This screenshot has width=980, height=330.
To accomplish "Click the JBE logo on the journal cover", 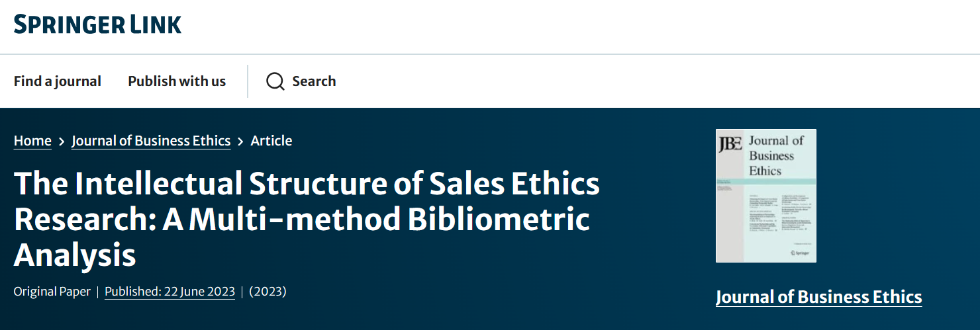I will coord(730,145).
